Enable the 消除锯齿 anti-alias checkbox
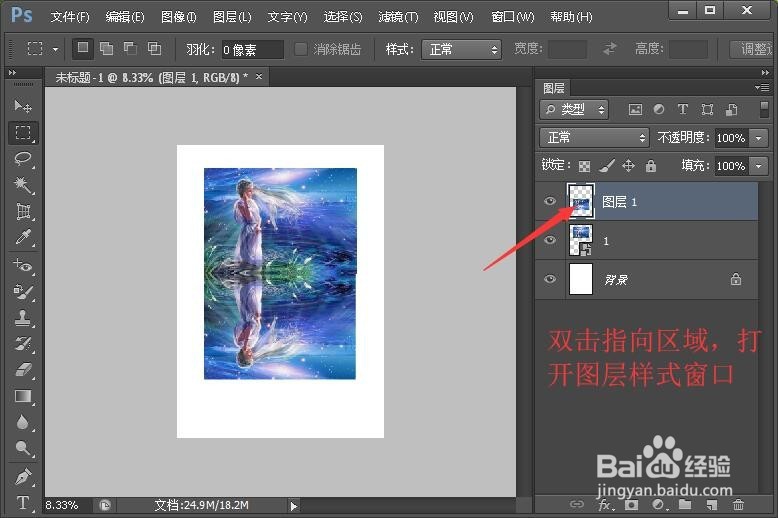The width and height of the screenshot is (778, 518). tap(300, 49)
